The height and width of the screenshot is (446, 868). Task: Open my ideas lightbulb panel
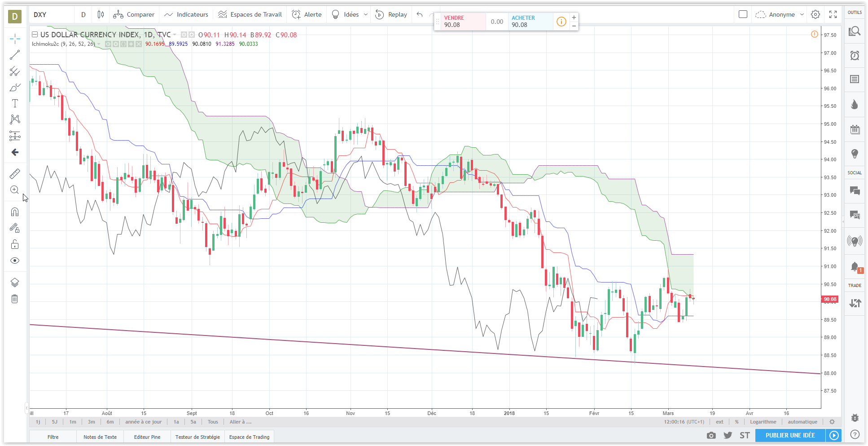point(855,154)
